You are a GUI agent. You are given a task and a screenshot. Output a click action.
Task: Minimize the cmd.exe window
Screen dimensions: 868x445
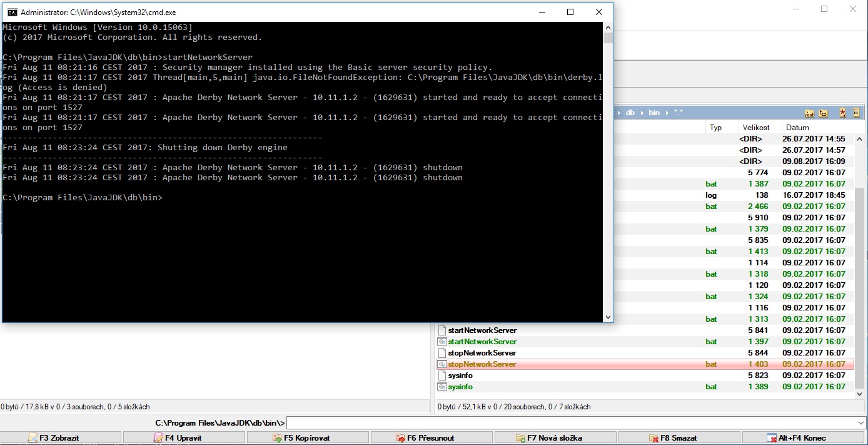tap(542, 12)
